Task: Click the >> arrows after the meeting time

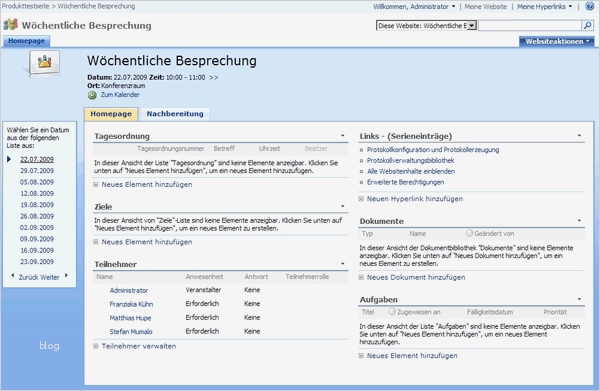Action: (x=214, y=77)
